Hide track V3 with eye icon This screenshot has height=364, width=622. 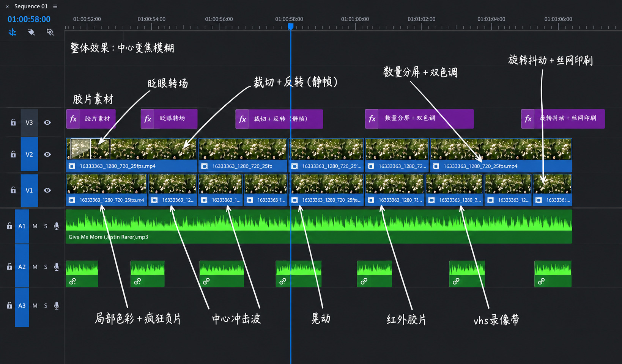[47, 122]
